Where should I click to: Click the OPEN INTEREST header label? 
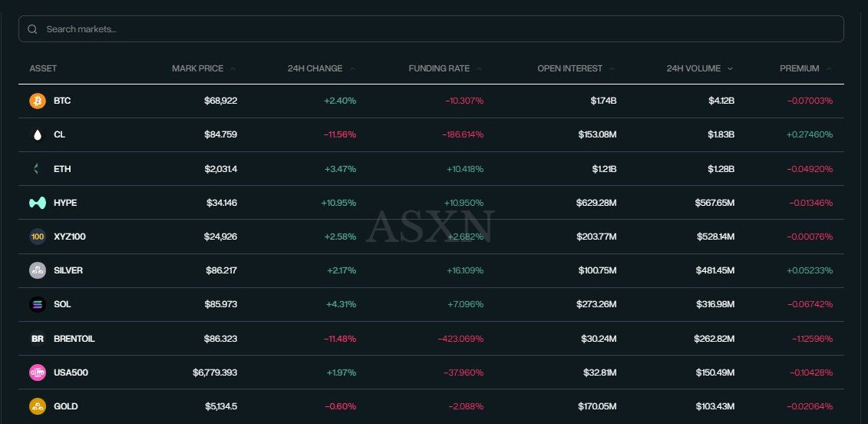click(569, 68)
